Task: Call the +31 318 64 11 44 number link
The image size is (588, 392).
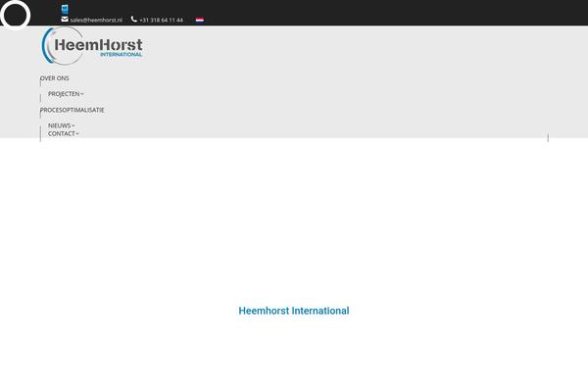Action: [162, 20]
